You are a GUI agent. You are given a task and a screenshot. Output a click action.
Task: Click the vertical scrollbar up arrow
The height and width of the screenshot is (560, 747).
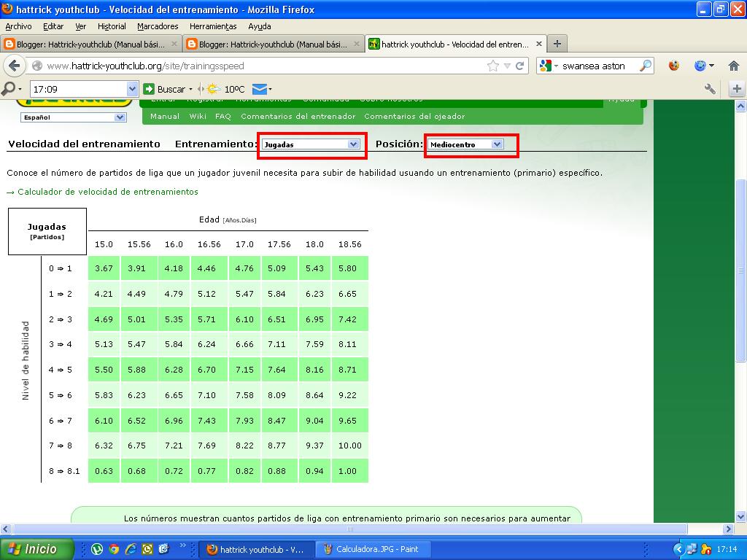pyautogui.click(x=740, y=106)
